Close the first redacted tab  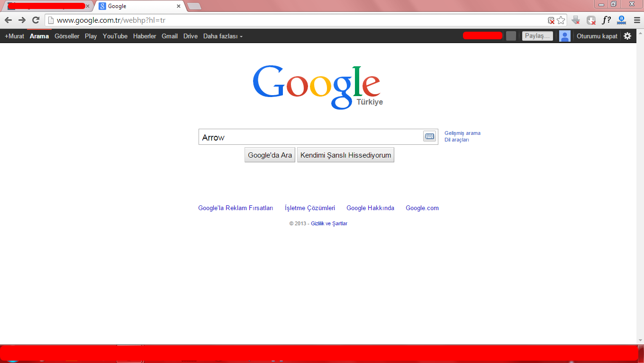click(87, 6)
